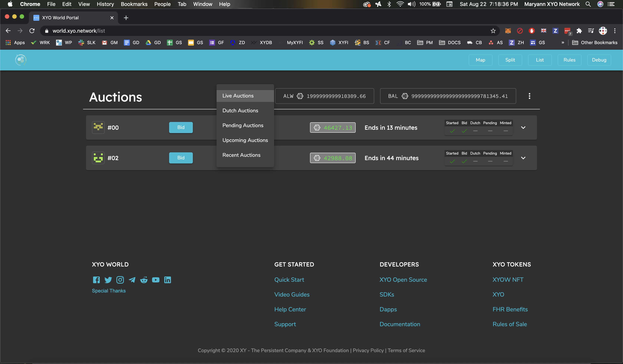Open a new browser tab

126,18
